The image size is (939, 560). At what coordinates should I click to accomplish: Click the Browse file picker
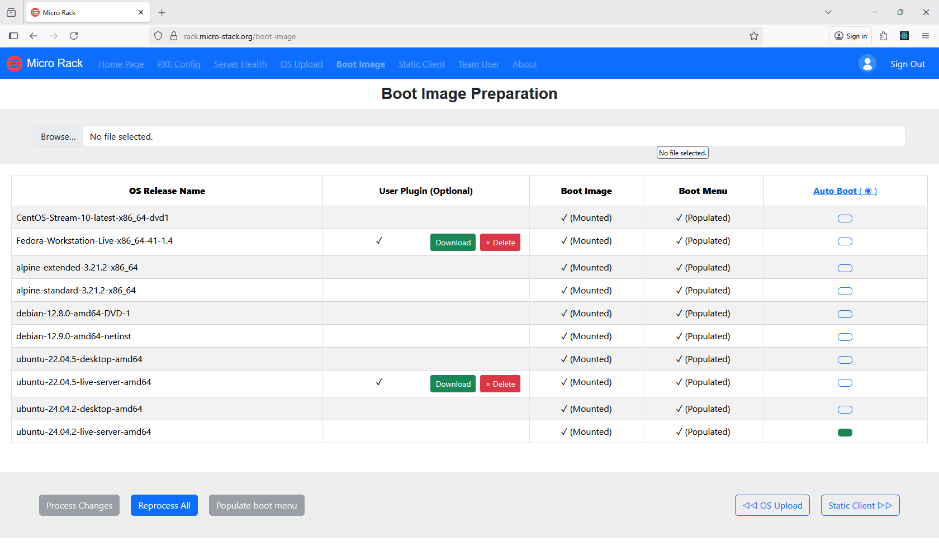click(58, 136)
